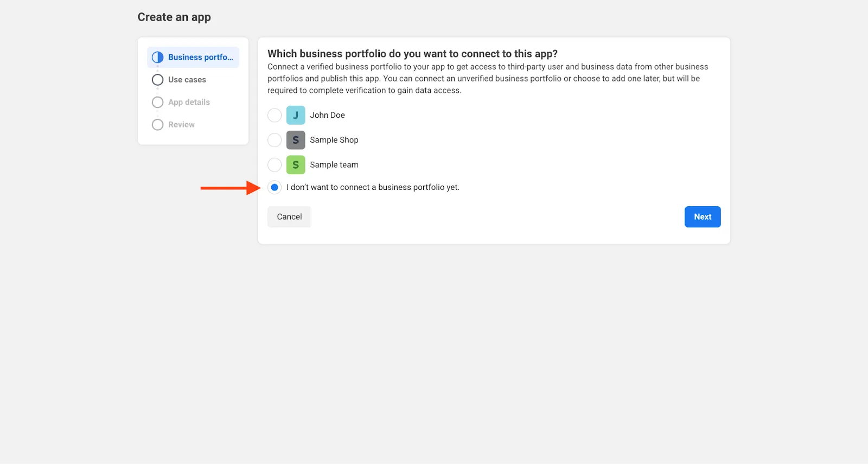Go to the Review step

[x=181, y=125]
